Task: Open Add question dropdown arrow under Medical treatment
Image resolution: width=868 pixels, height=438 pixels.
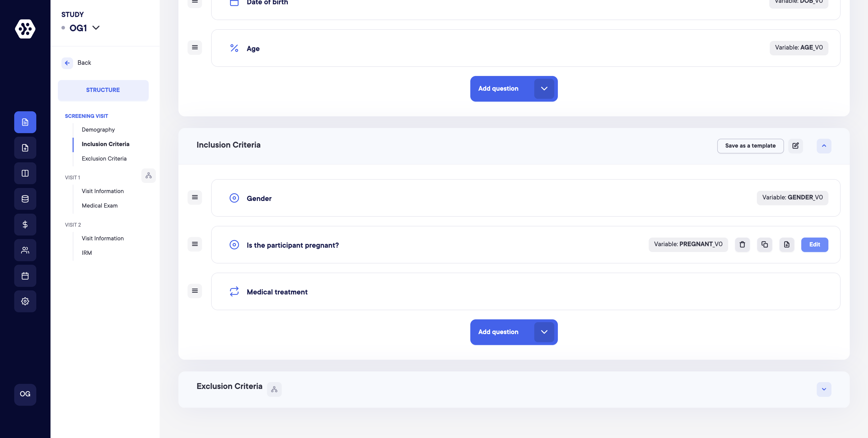Action: point(544,332)
